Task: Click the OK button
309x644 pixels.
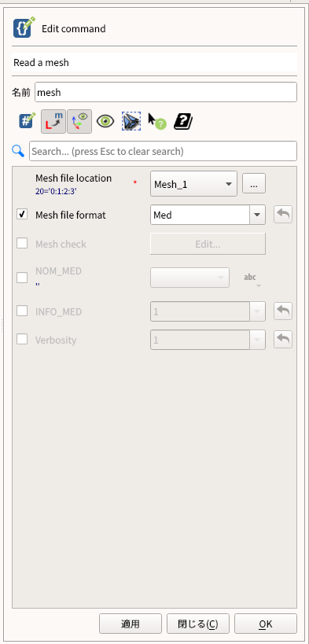Action: click(x=266, y=624)
